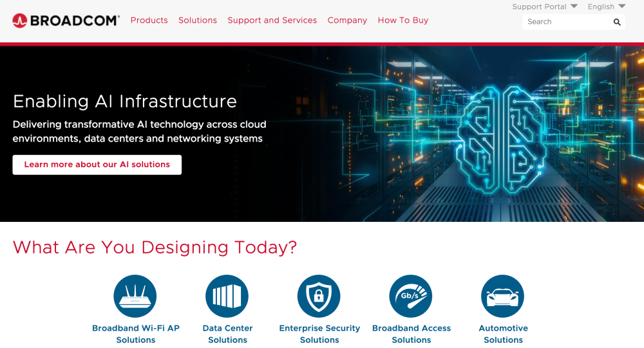
Task: Open the Enterprise Security shield icon
Action: pos(319,296)
